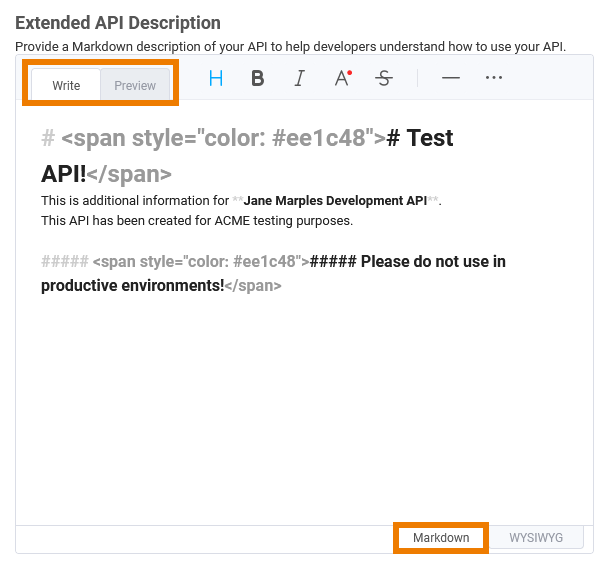609x569 pixels.
Task: Switch editor to WYSIWYG mode
Action: pos(536,538)
